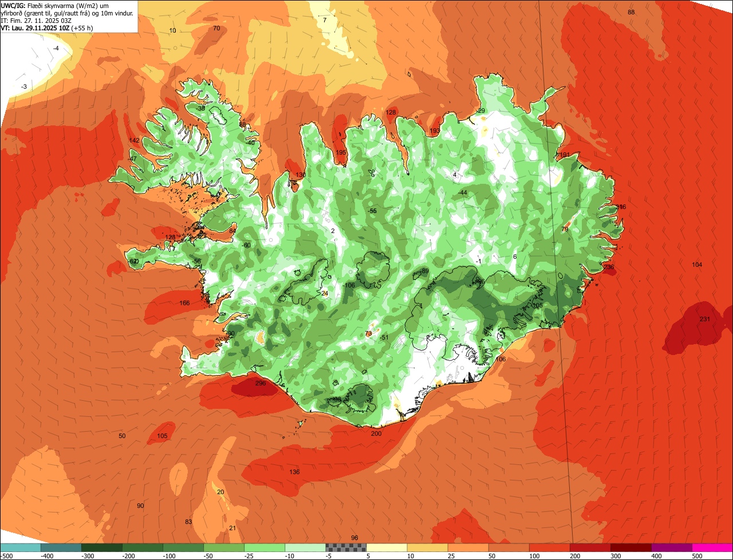This screenshot has height=560, width=733.
Task: Click the map value '104' in the eastern sea
Action: (697, 265)
